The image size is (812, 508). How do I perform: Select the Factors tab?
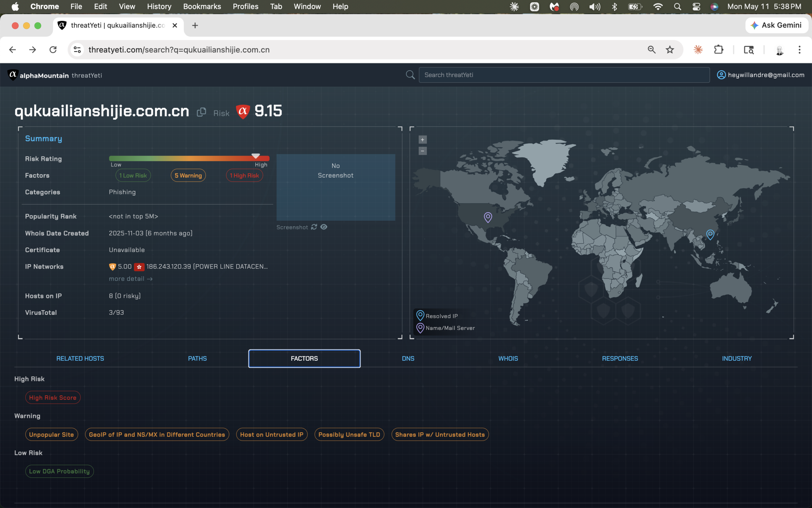304,358
